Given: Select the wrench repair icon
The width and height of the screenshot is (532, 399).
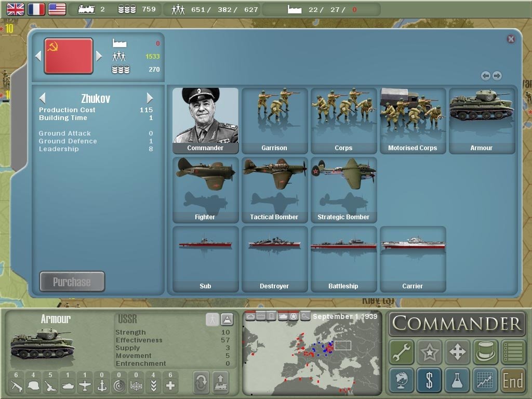Looking at the screenshot, I should coord(403,351).
